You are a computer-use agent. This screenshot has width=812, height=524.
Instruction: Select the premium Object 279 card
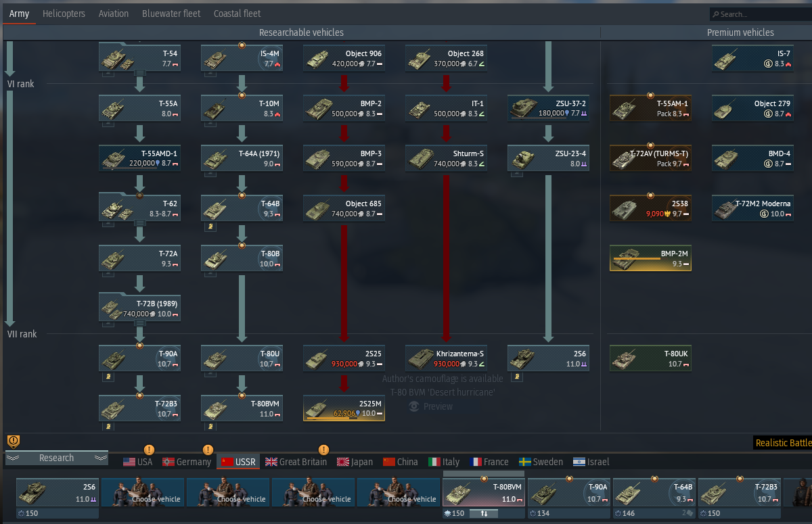pyautogui.click(x=753, y=108)
